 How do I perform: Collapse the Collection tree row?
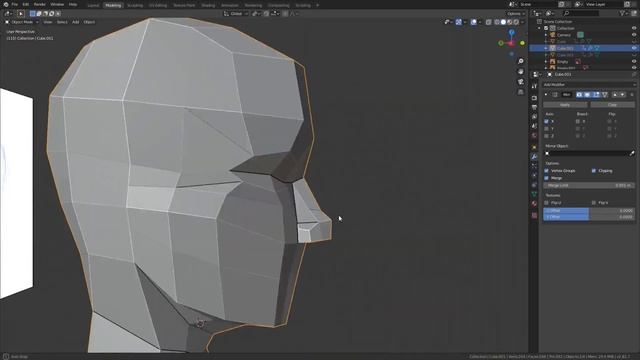coord(540,28)
